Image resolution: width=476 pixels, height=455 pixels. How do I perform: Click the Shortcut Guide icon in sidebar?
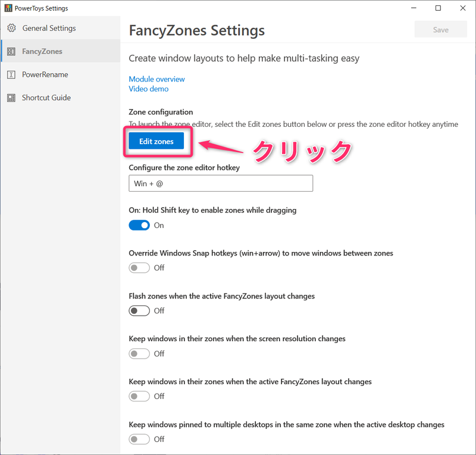tap(11, 98)
